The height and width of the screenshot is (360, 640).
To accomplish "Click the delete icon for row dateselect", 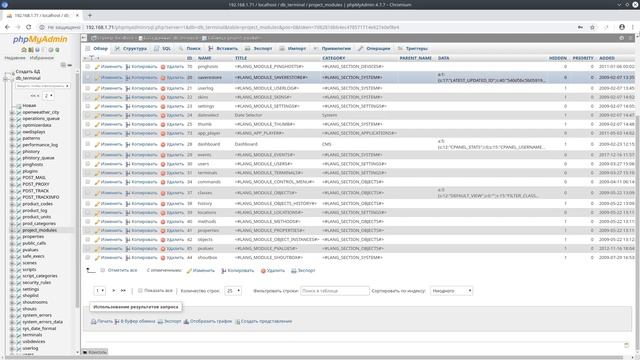I will [163, 115].
